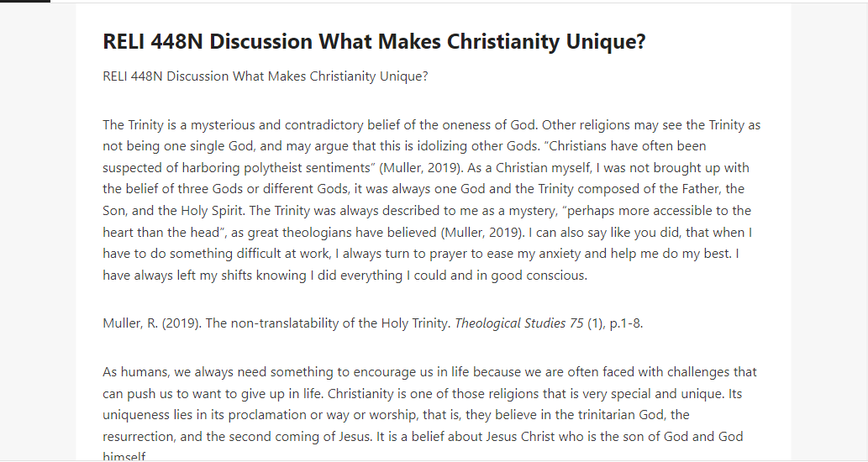Viewport: 868px width, 462px height.
Task: Click "The non-translatability of the Holy Trinity" title
Action: 327,323
